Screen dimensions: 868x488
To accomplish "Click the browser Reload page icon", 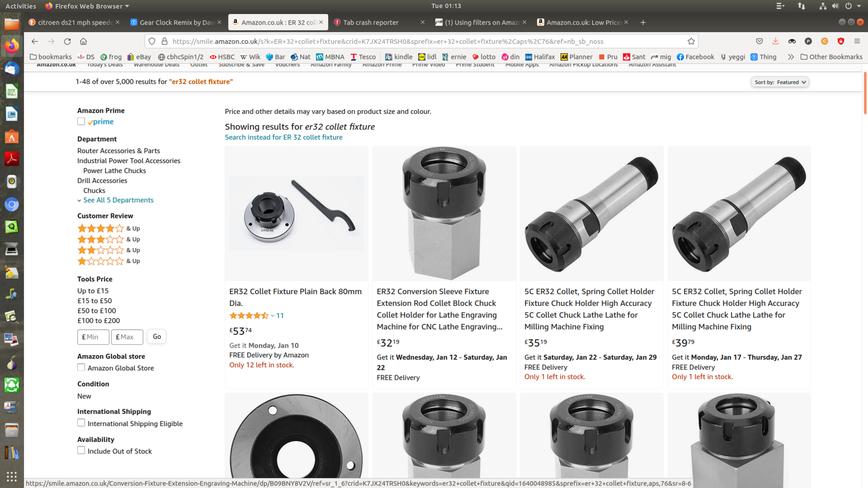I will [67, 41].
